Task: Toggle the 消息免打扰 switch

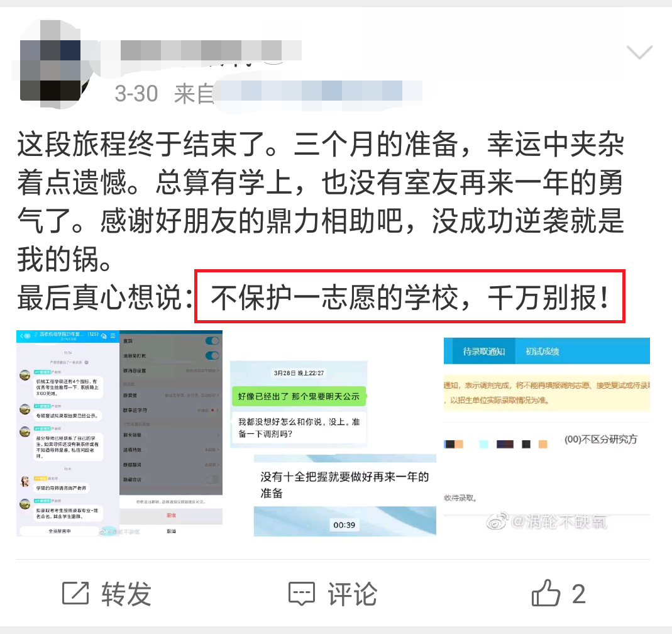Action: 212,355
